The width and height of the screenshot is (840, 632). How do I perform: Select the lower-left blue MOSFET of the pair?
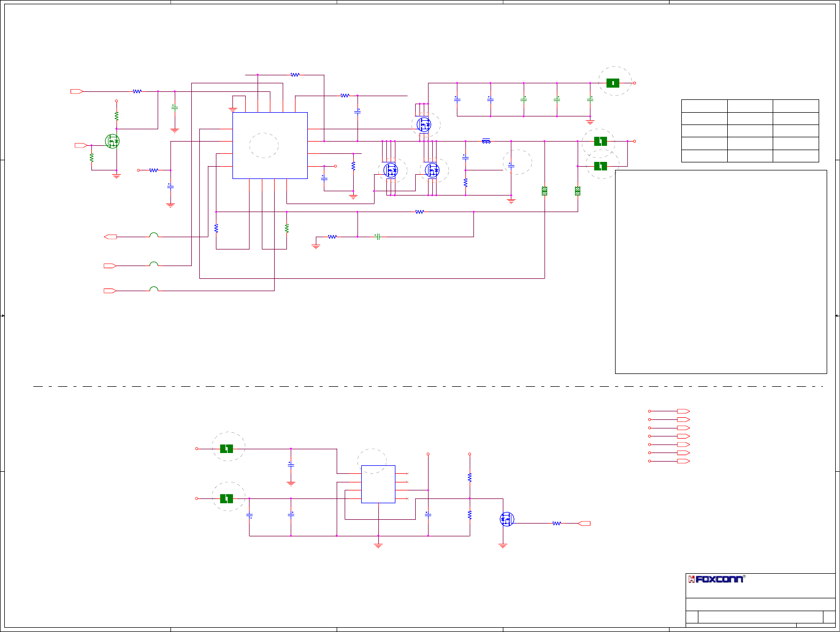tap(391, 170)
